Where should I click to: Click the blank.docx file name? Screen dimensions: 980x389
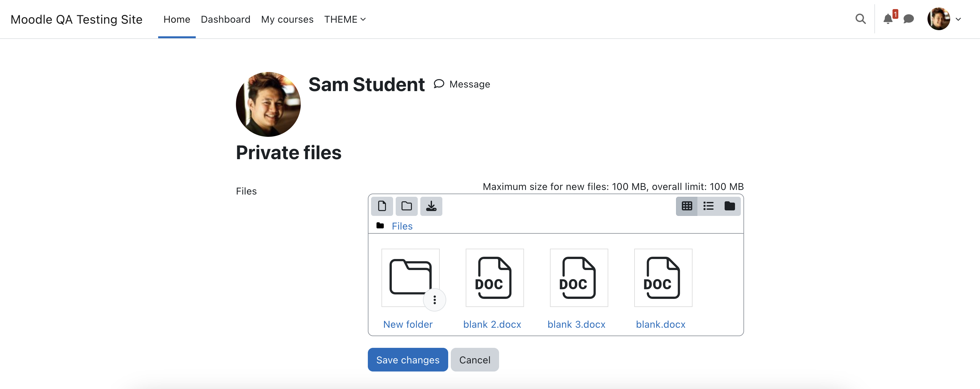click(x=660, y=324)
